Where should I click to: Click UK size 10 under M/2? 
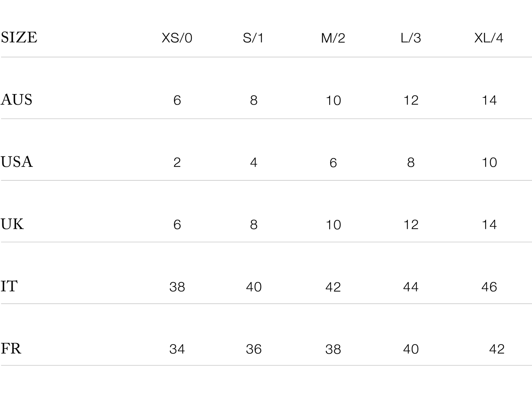tap(333, 225)
